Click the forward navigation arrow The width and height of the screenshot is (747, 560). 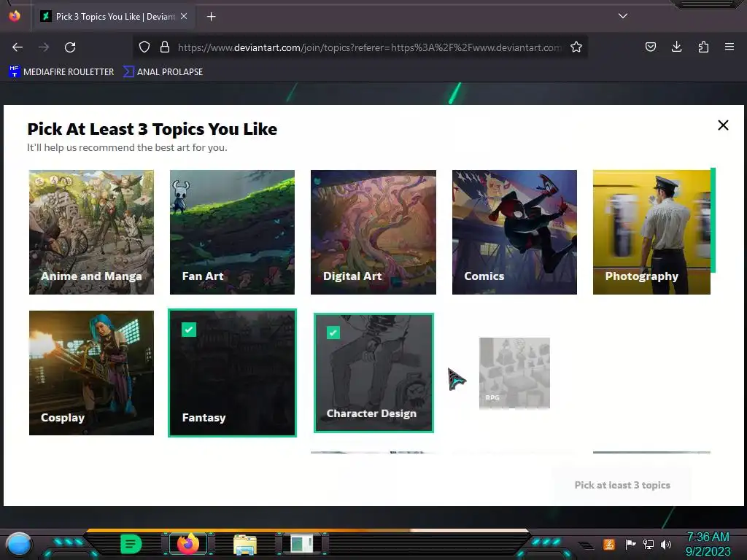(43, 47)
